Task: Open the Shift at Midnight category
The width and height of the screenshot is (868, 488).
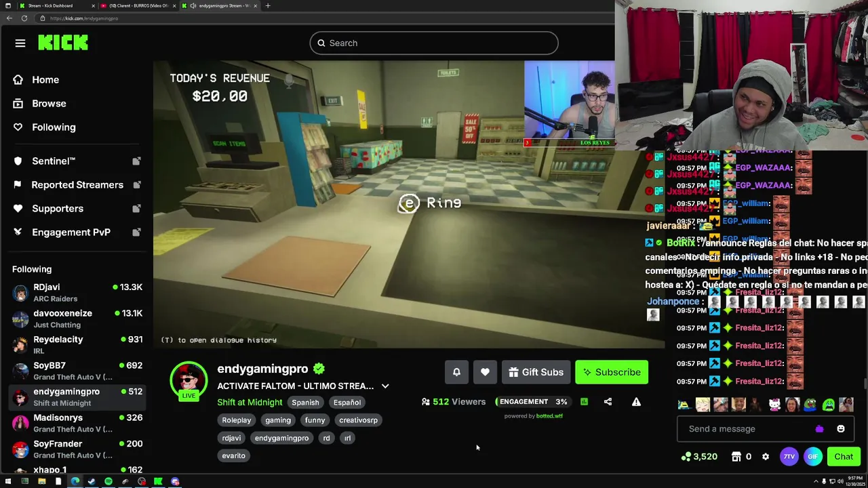Action: click(x=250, y=402)
